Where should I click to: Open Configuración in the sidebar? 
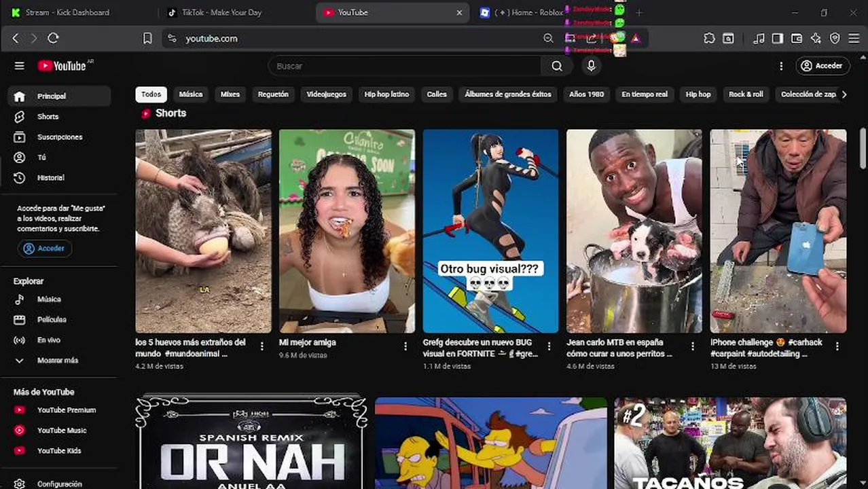pyautogui.click(x=60, y=484)
